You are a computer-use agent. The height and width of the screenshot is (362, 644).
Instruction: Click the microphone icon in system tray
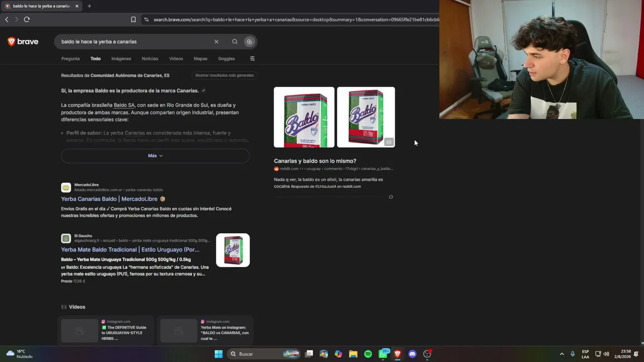[x=573, y=354]
